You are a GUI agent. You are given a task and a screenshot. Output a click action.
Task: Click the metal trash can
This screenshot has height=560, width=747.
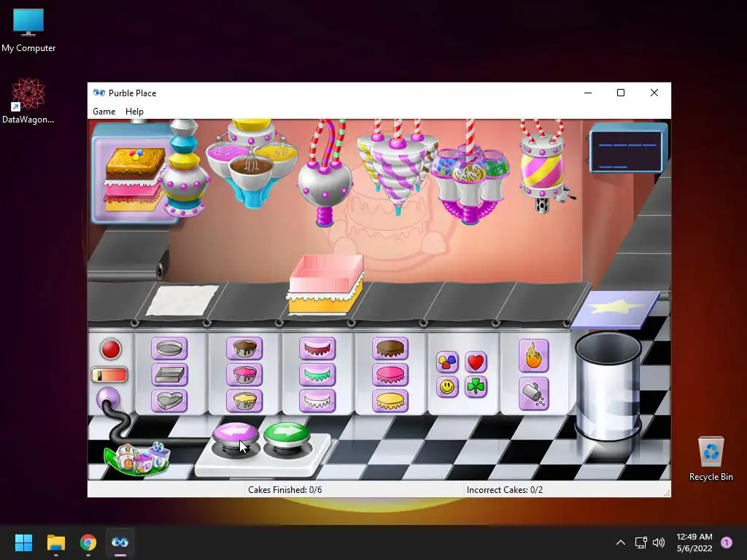pos(608,386)
